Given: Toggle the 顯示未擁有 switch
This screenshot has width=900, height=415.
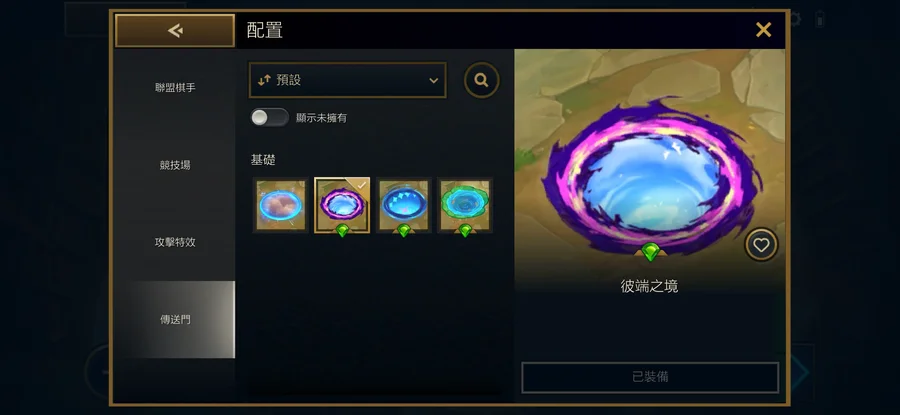Looking at the screenshot, I should (x=269, y=118).
